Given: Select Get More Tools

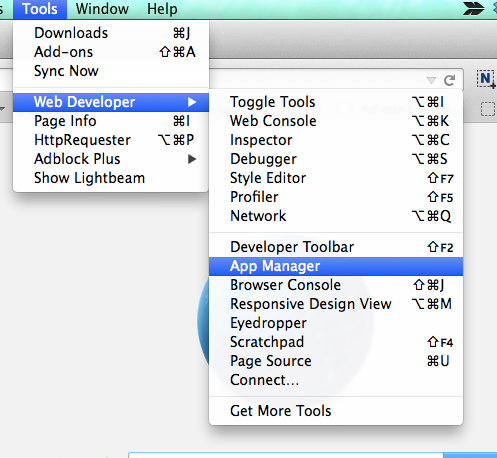Looking at the screenshot, I should 336,411.
